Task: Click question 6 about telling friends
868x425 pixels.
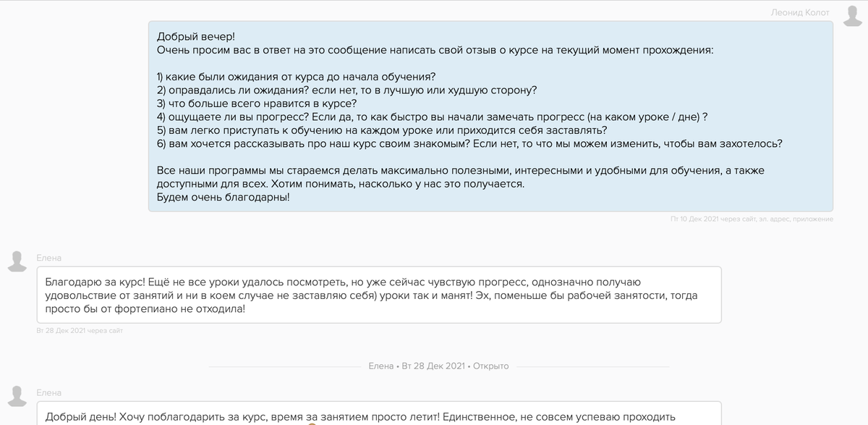Action: tap(469, 143)
